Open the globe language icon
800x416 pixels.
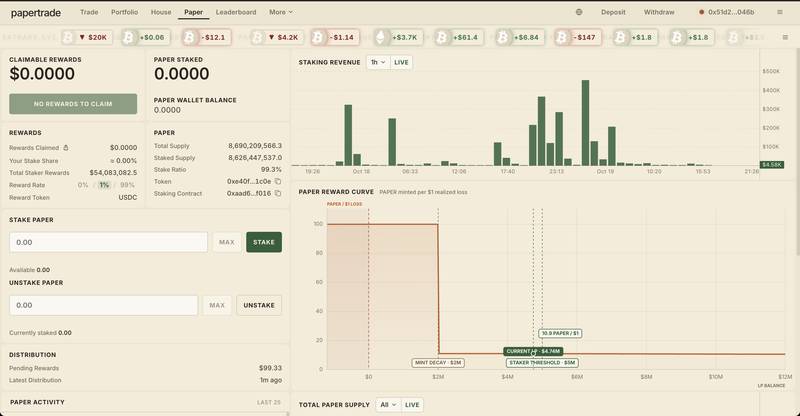(579, 12)
